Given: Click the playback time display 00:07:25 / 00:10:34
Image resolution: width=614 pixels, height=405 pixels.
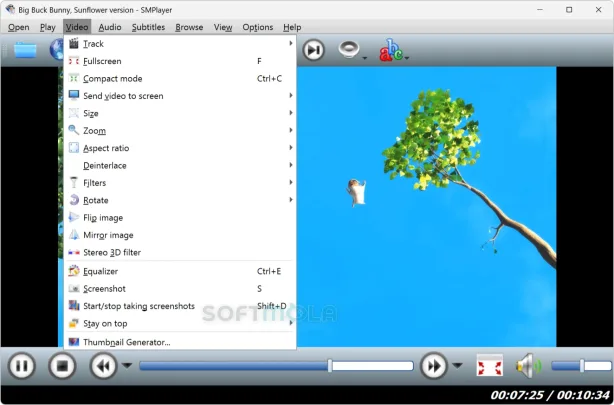Looking at the screenshot, I should tap(550, 395).
